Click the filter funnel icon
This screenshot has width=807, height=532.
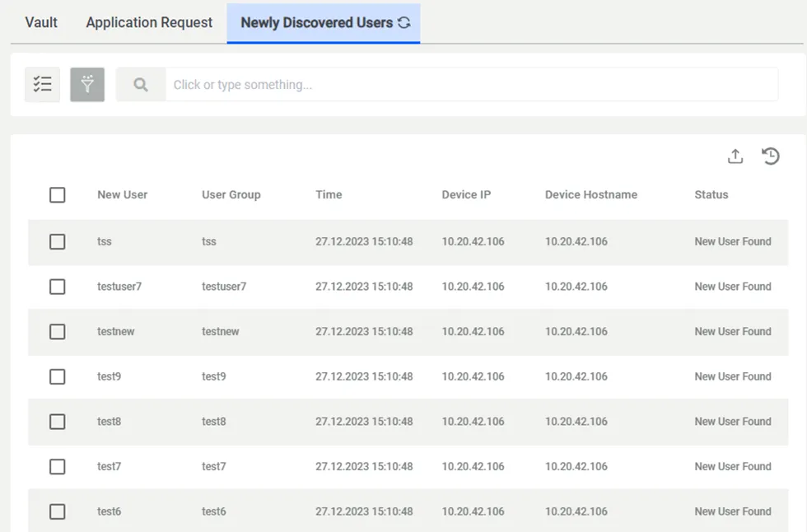pos(87,84)
